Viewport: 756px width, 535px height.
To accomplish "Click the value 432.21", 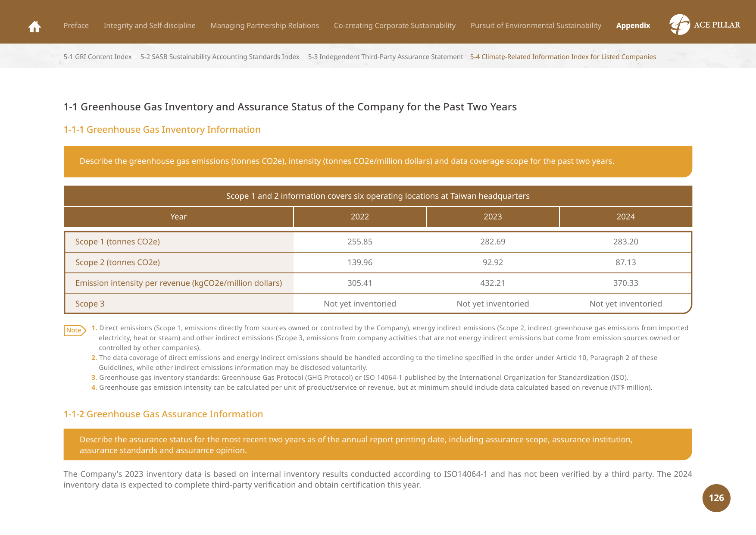I will (x=493, y=283).
